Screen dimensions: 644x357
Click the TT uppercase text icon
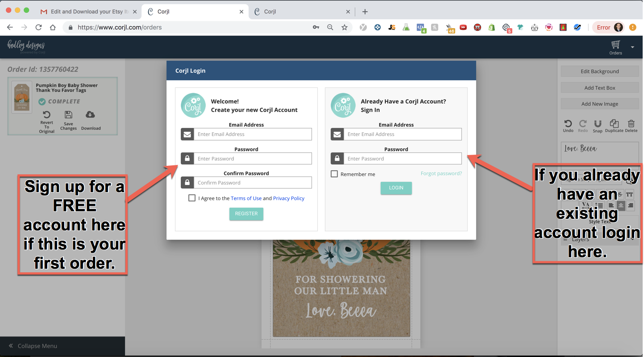tap(629, 195)
